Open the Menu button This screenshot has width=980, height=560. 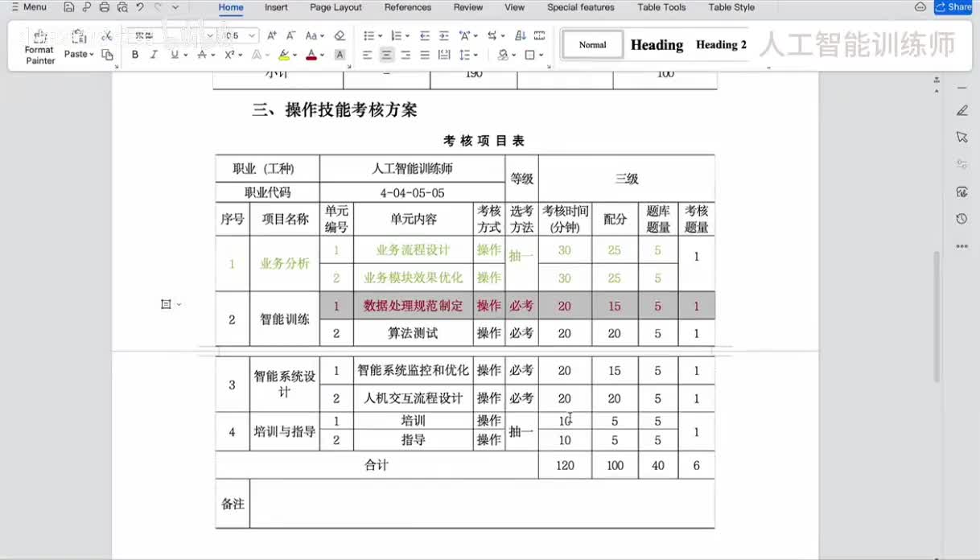(x=28, y=7)
